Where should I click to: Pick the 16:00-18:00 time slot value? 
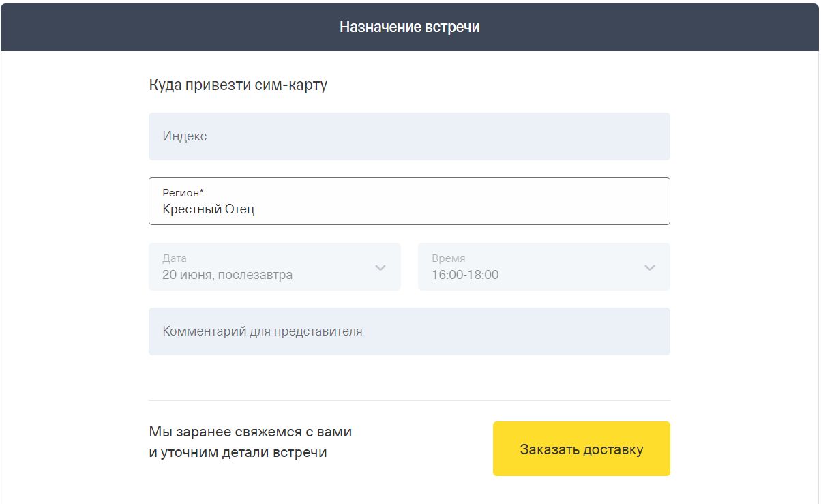[x=465, y=276]
